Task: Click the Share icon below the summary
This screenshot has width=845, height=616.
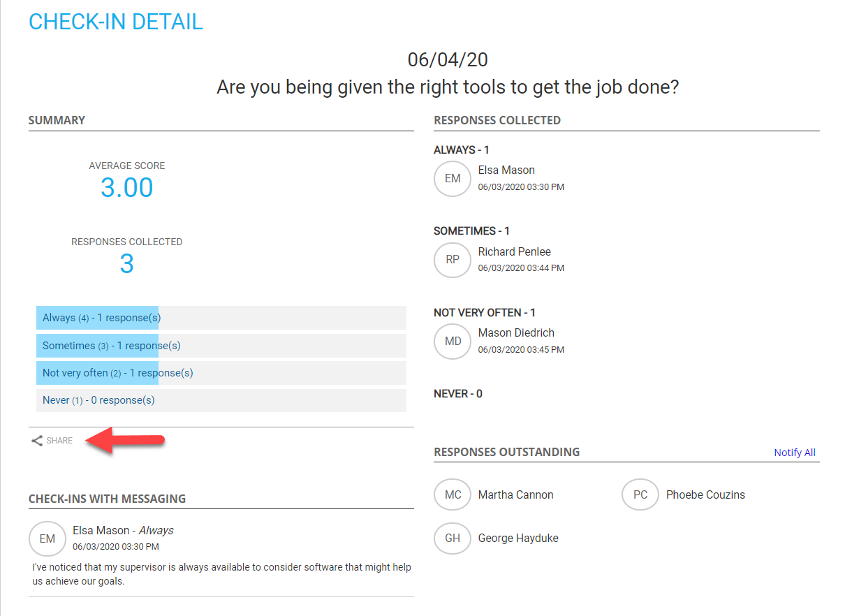Action: tap(36, 440)
